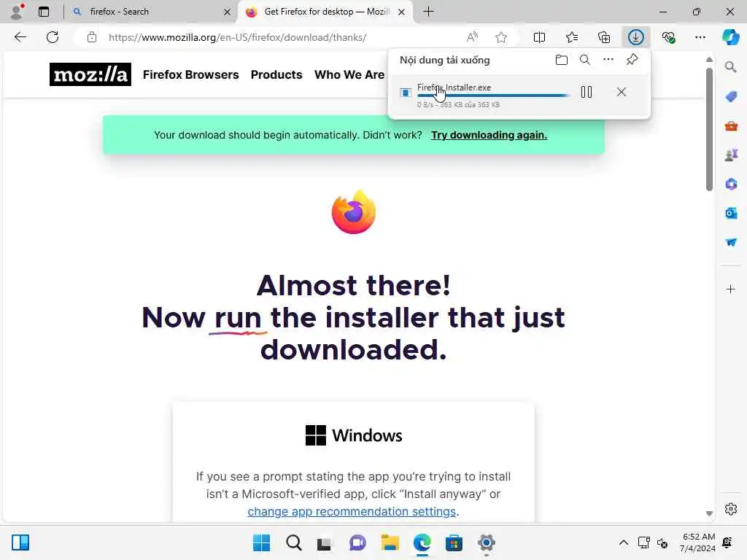Viewport: 747px width, 560px height.
Task: Open sidebar Tools briefcase icon
Action: (731, 126)
